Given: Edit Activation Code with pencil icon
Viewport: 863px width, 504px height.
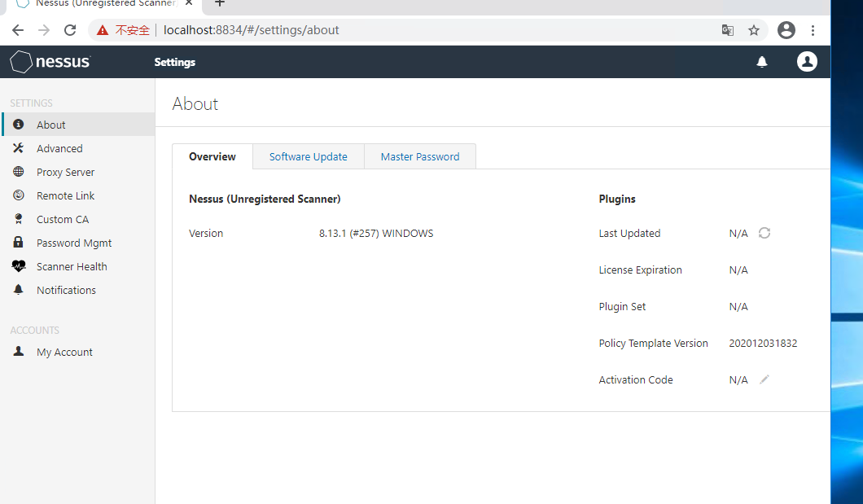Looking at the screenshot, I should pyautogui.click(x=764, y=379).
